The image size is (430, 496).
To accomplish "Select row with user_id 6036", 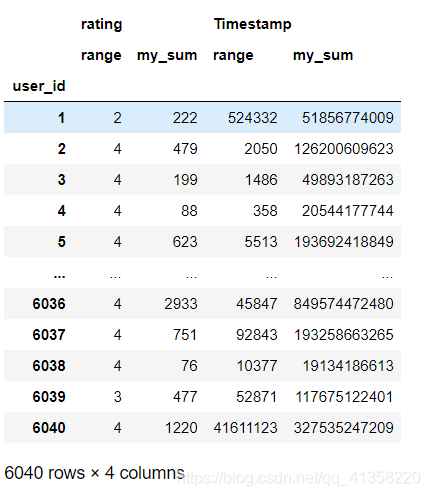I will click(x=202, y=304).
